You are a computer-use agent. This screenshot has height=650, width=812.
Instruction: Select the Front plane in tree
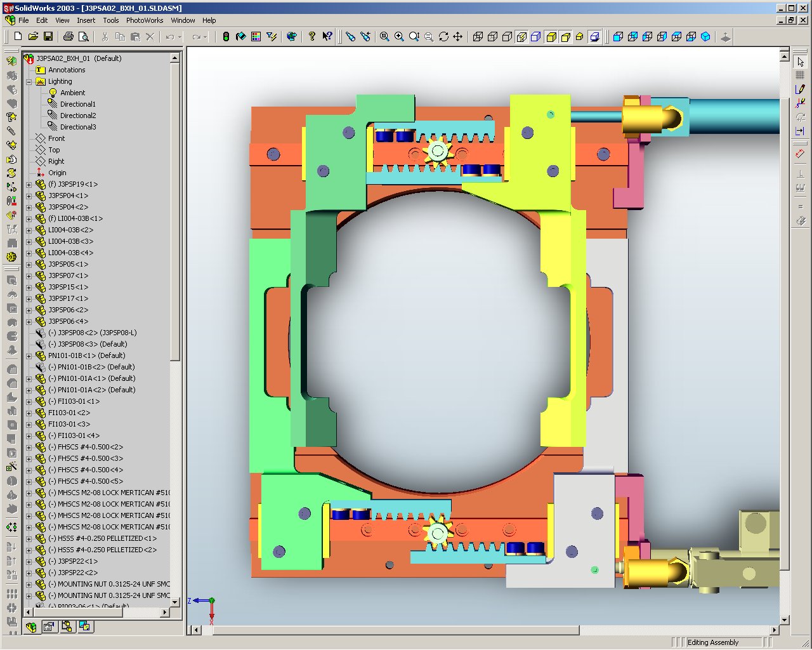click(x=56, y=138)
